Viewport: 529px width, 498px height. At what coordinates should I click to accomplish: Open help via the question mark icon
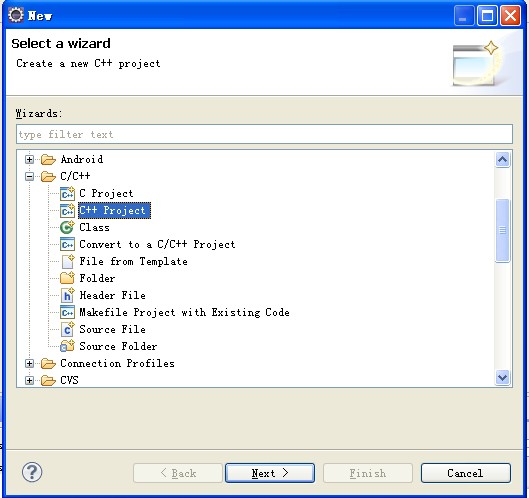[x=32, y=472]
